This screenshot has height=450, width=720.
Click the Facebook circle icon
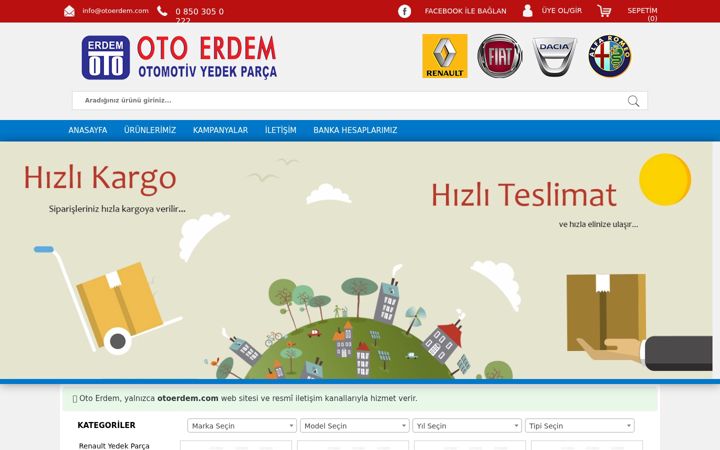tap(405, 11)
